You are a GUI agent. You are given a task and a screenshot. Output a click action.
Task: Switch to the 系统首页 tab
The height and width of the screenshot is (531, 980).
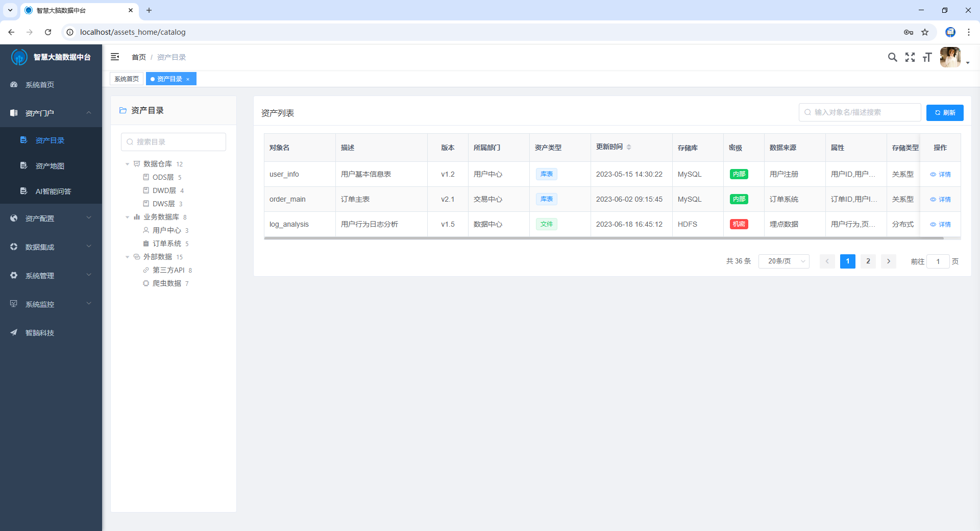[127, 79]
